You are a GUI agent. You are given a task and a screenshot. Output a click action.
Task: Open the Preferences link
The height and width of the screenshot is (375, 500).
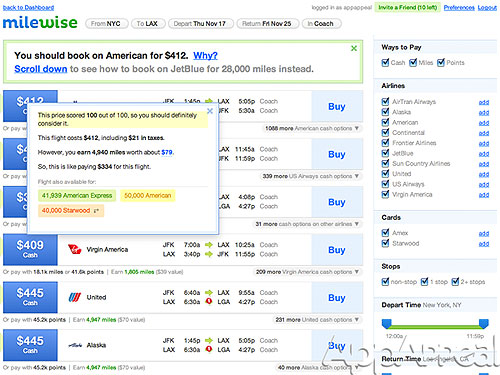[459, 7]
